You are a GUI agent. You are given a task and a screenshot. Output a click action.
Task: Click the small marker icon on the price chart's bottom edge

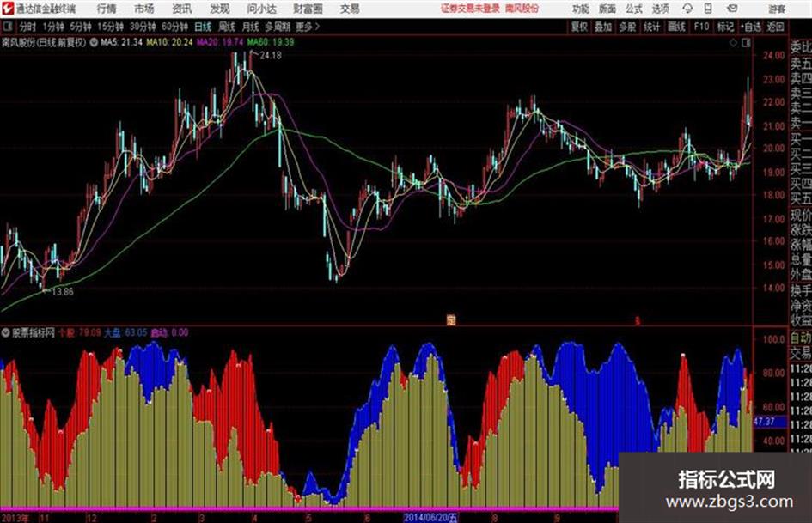point(451,320)
